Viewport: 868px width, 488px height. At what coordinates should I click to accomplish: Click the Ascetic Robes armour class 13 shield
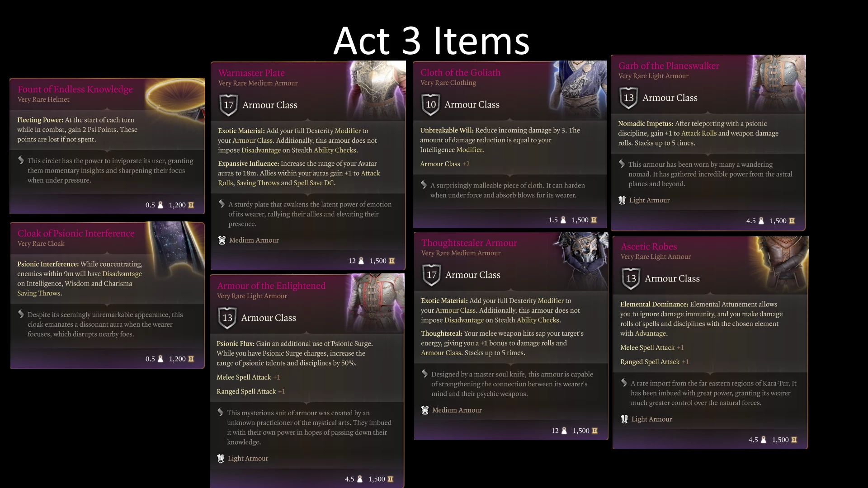click(631, 279)
